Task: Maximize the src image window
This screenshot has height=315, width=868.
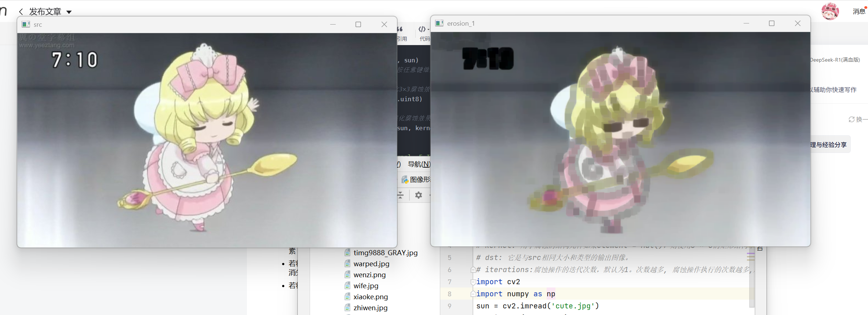Action: (358, 24)
